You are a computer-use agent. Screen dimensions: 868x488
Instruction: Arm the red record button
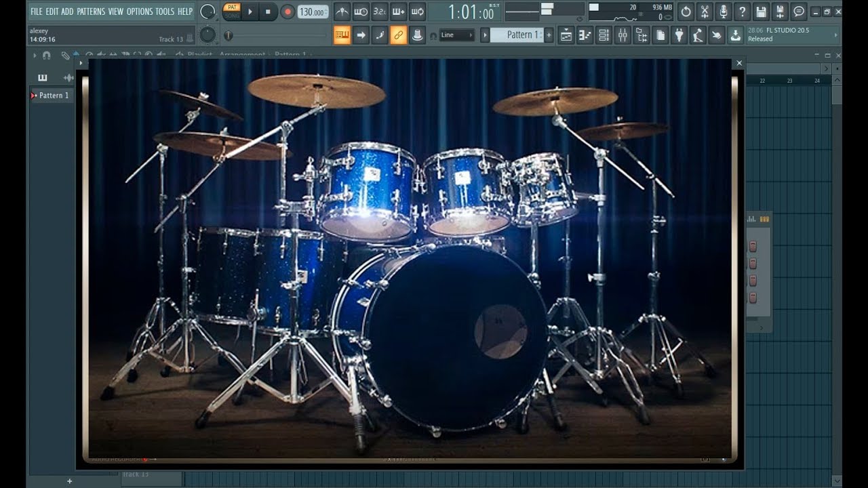288,12
